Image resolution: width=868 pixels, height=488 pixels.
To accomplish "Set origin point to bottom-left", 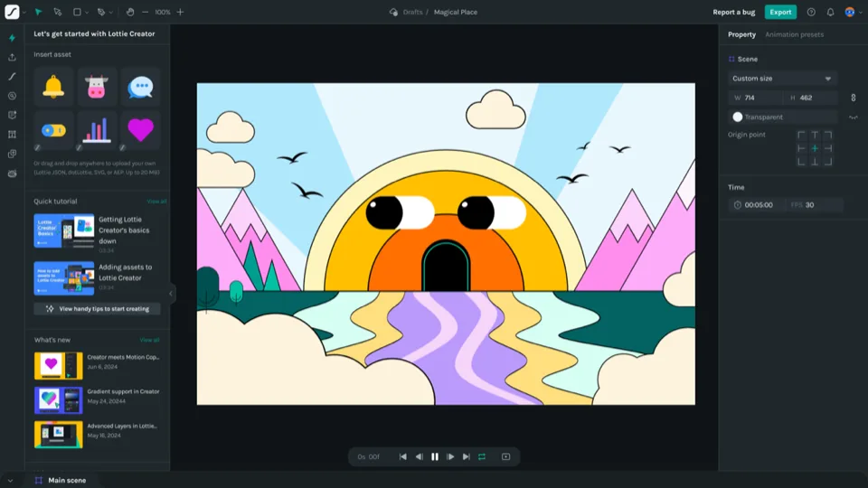I will (x=801, y=162).
